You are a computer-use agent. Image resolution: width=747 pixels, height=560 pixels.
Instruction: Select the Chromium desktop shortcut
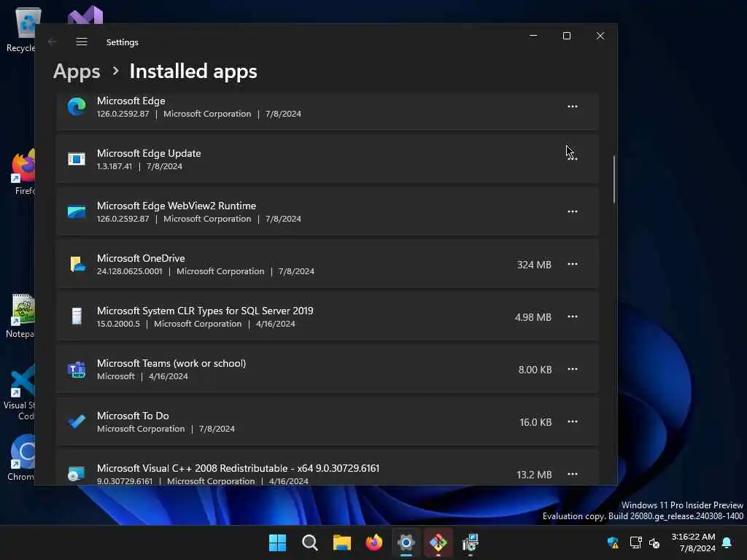point(21,458)
